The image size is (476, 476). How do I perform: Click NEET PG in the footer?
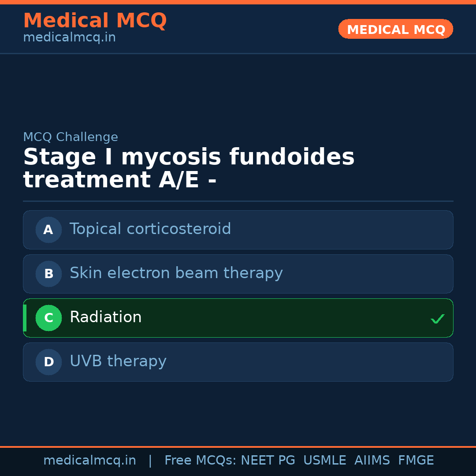click(x=268, y=461)
